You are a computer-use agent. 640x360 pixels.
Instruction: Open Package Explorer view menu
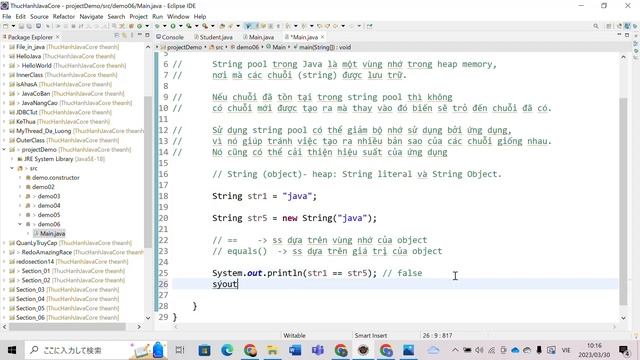point(132,36)
